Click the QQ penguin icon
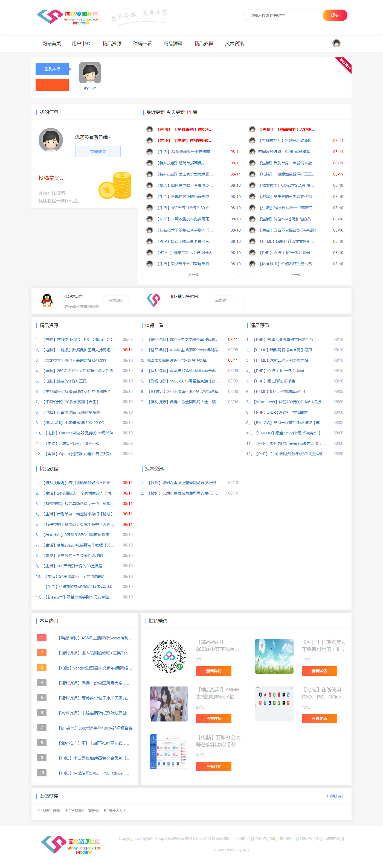 click(x=47, y=300)
